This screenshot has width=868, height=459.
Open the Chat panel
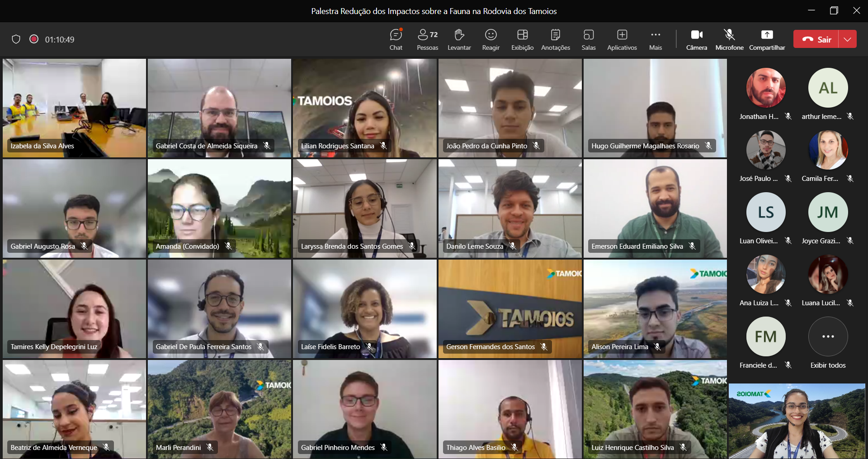tap(396, 39)
